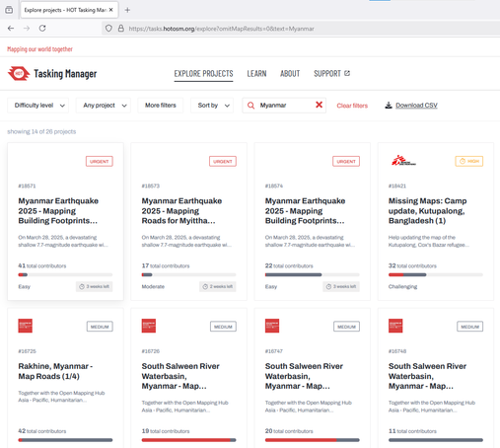Open the Sort by dropdown

(x=212, y=106)
